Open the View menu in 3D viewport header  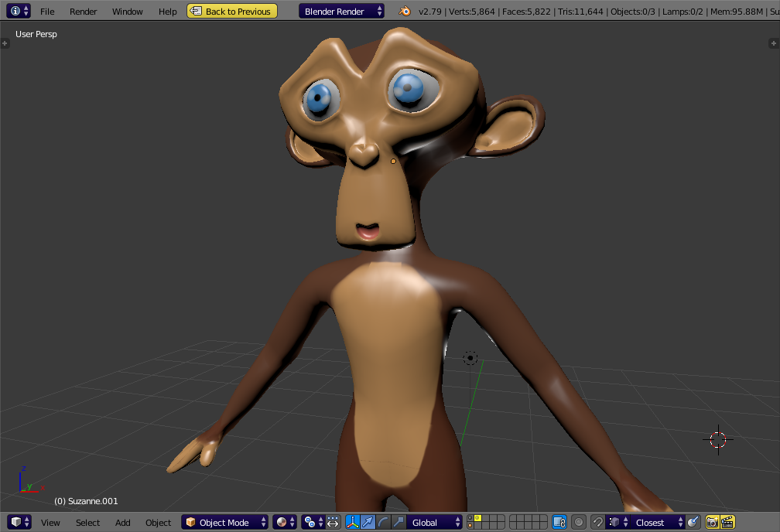tap(50, 523)
